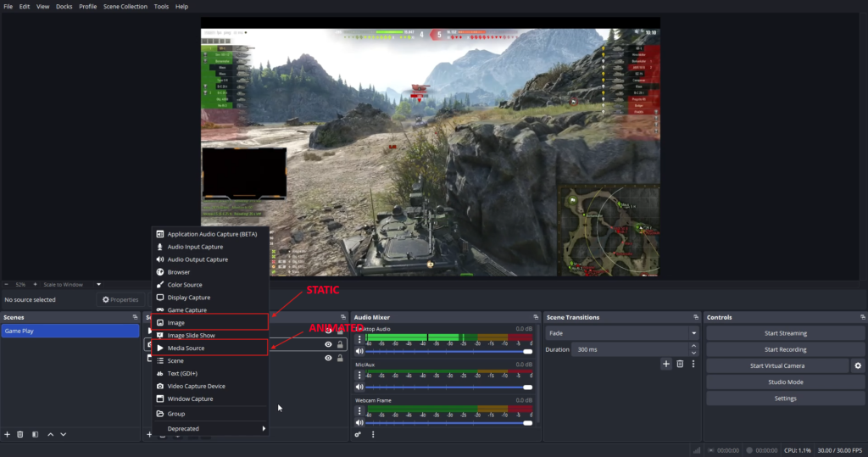Choose Audio Output Capture source

pos(210,259)
